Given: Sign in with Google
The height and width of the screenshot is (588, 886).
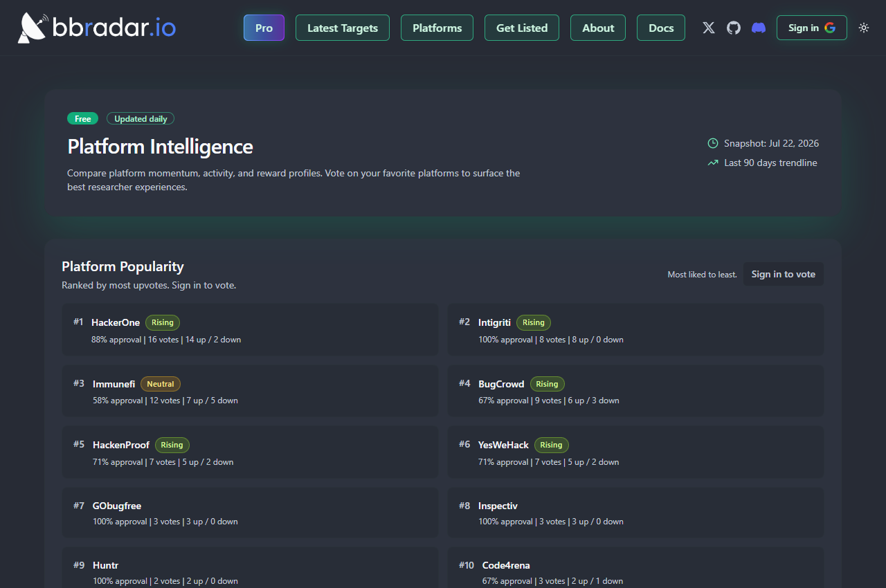Looking at the screenshot, I should pos(812,28).
